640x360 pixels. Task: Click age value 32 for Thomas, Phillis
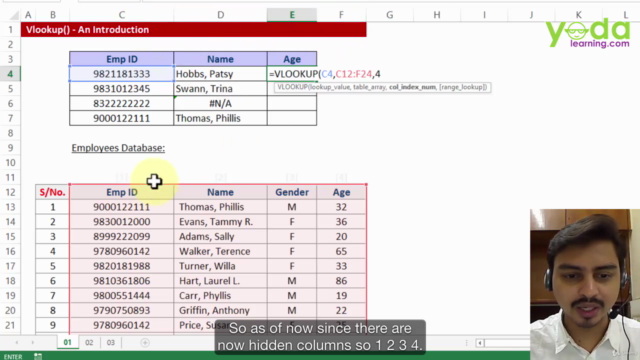tap(341, 207)
